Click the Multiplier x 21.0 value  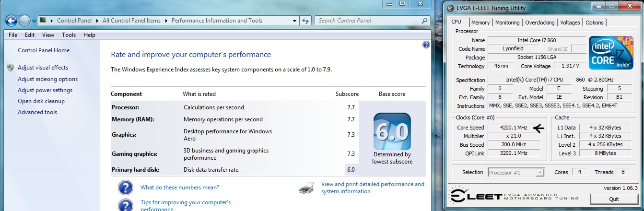(514, 136)
